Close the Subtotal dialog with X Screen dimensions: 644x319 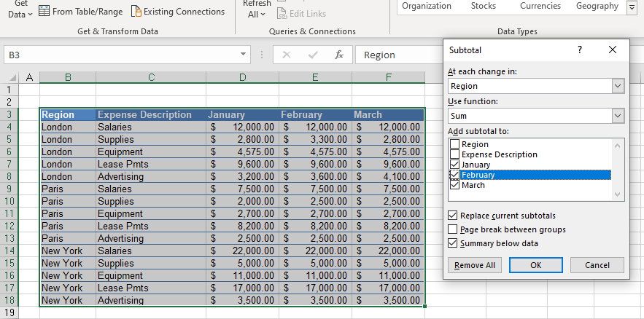coord(613,50)
